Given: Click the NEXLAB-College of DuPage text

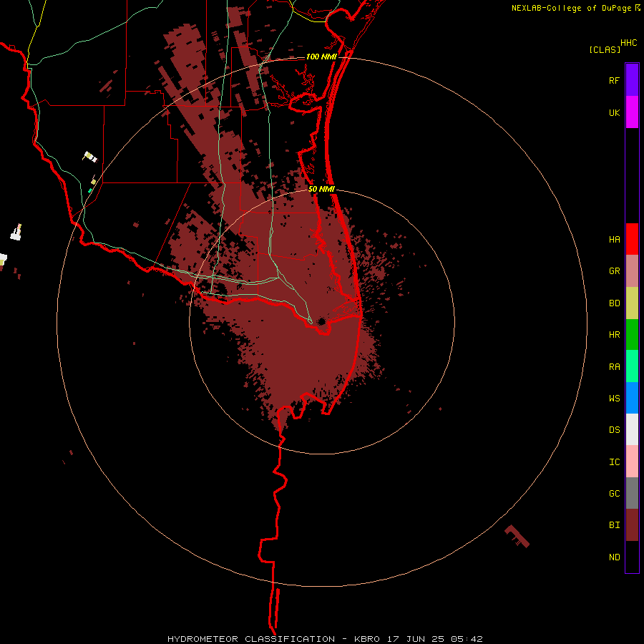Looking at the screenshot, I should (x=571, y=8).
